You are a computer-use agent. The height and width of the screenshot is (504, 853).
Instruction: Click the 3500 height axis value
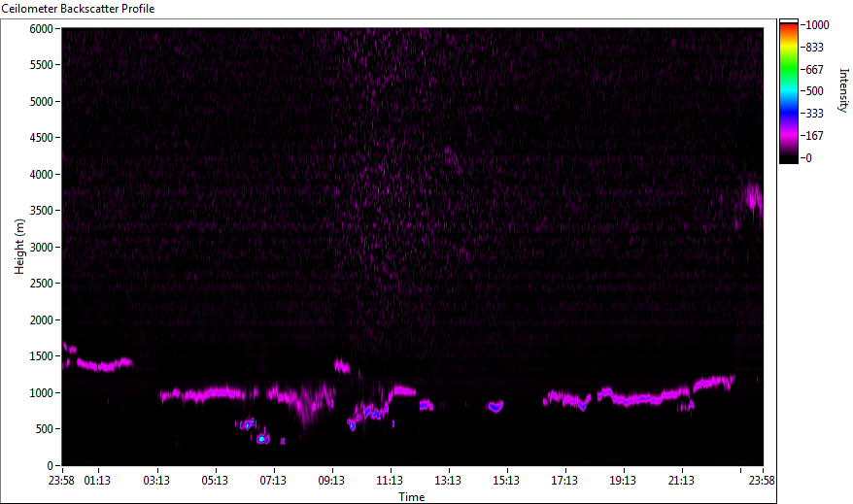(42, 211)
